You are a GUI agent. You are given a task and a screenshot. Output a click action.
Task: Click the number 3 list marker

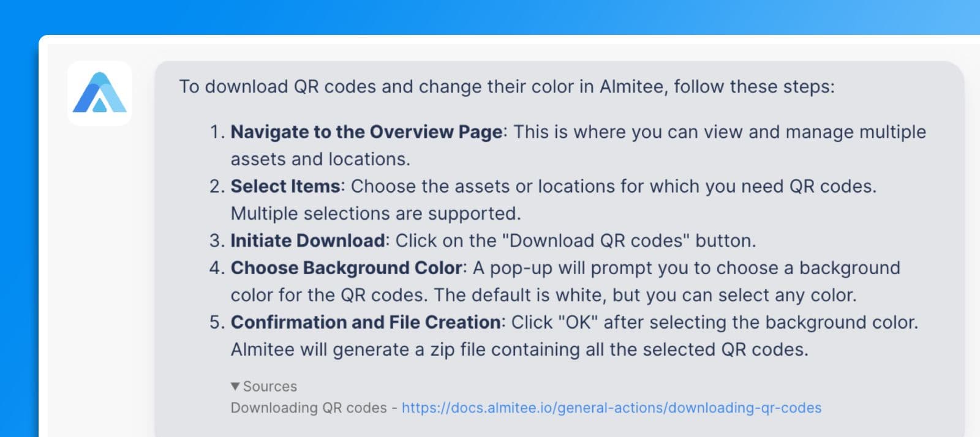click(x=217, y=241)
